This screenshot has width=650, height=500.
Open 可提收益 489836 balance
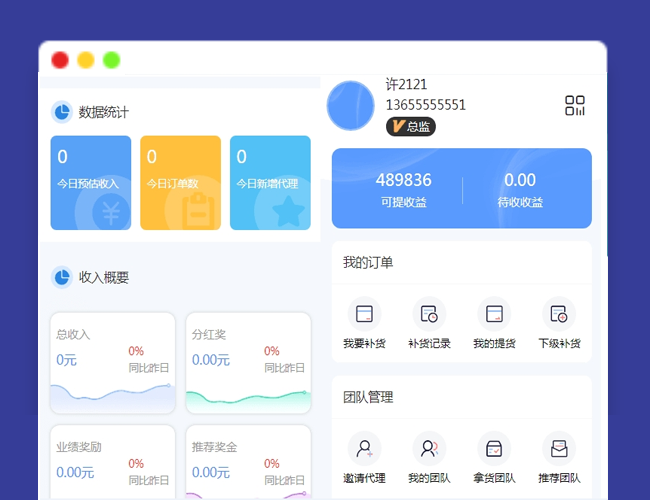pyautogui.click(x=403, y=190)
